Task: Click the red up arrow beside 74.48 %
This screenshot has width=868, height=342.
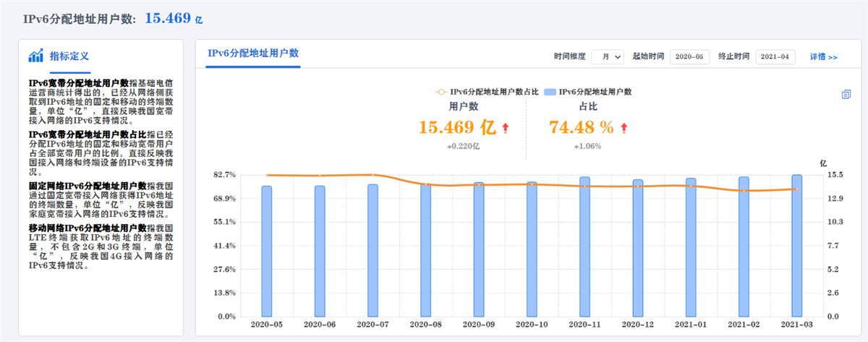Action: (624, 128)
